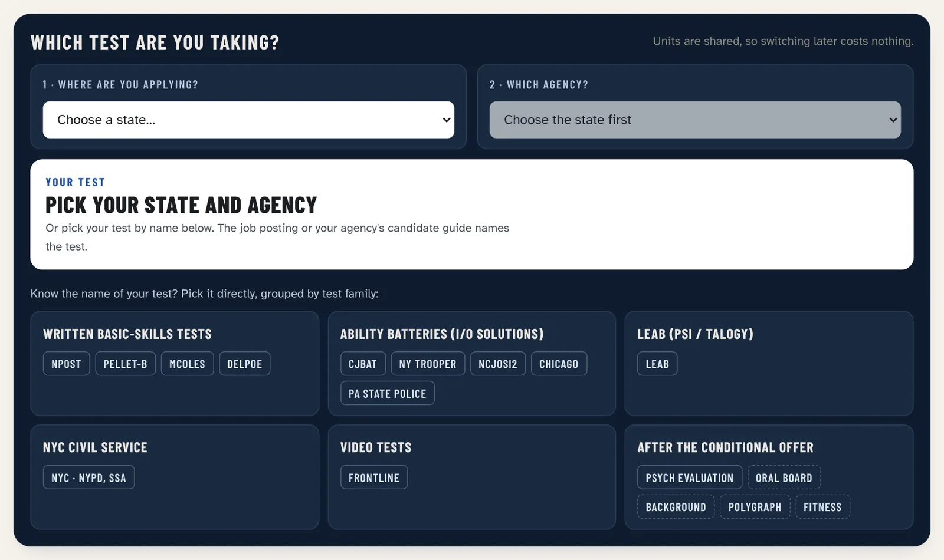Select the NPOST test chip
The width and height of the screenshot is (944, 560).
[66, 364]
